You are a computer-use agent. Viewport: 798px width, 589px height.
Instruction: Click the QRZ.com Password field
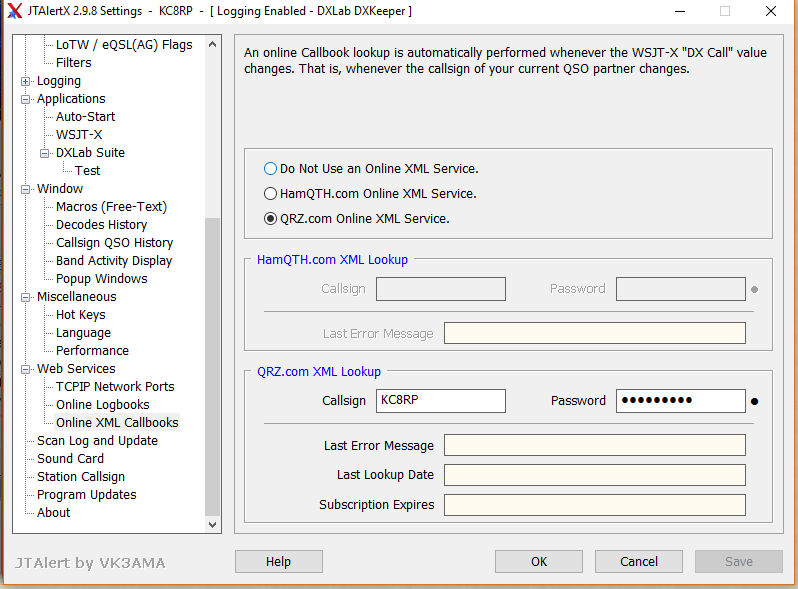pyautogui.click(x=680, y=401)
